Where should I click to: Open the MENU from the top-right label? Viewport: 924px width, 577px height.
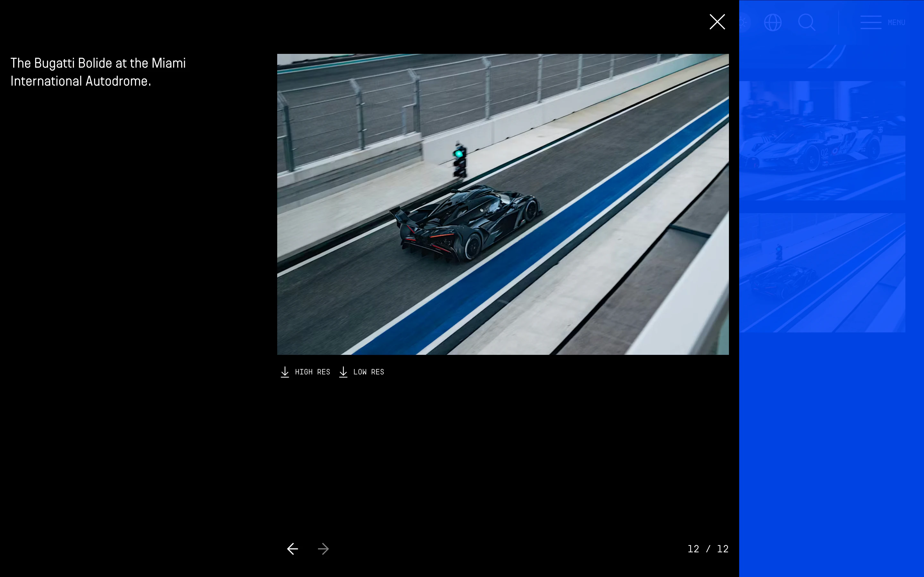pyautogui.click(x=896, y=22)
